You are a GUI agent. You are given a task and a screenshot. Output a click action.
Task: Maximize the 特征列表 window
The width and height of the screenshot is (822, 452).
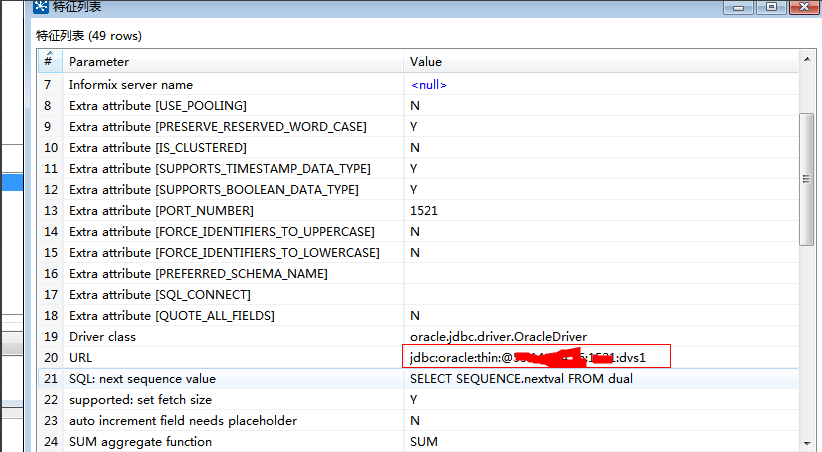771,7
